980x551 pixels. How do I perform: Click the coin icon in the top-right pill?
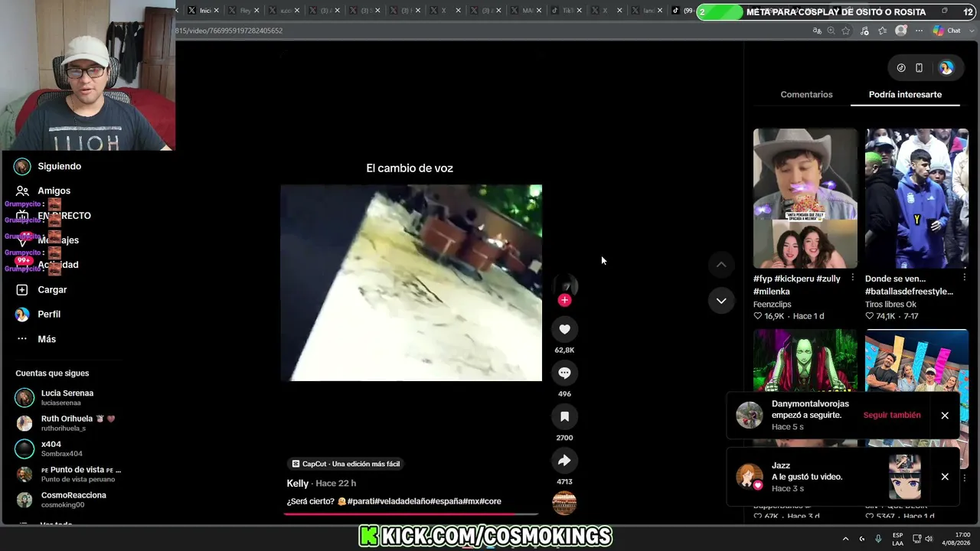point(901,68)
